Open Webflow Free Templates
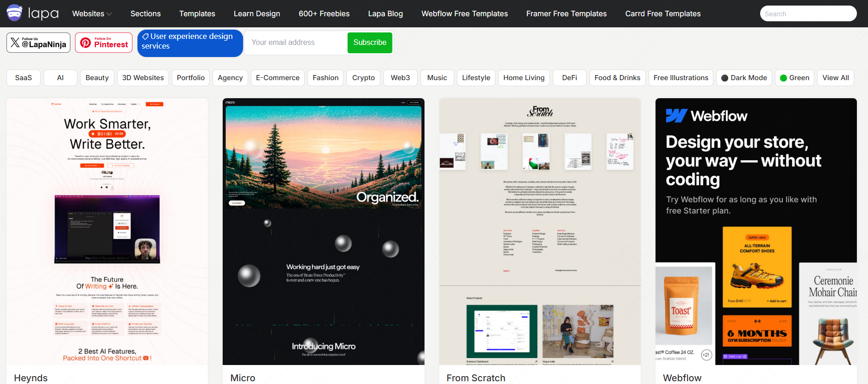Screen dimensions: 868x384 point(465,13)
